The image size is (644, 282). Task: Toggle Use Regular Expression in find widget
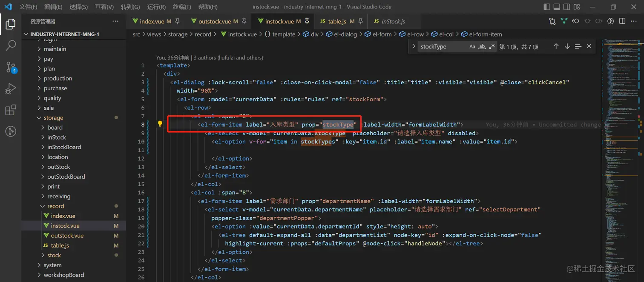pos(492,46)
